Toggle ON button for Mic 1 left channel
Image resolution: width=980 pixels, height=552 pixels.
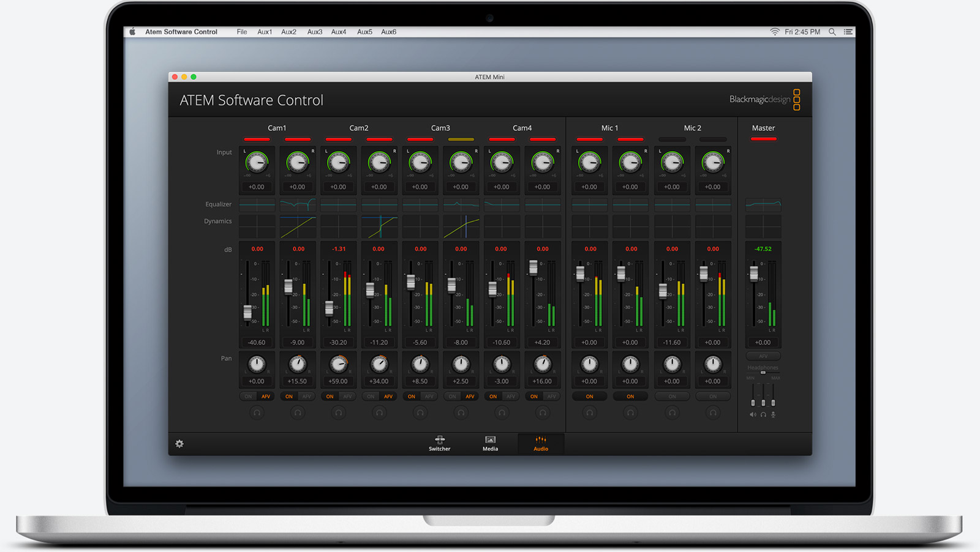pos(589,397)
